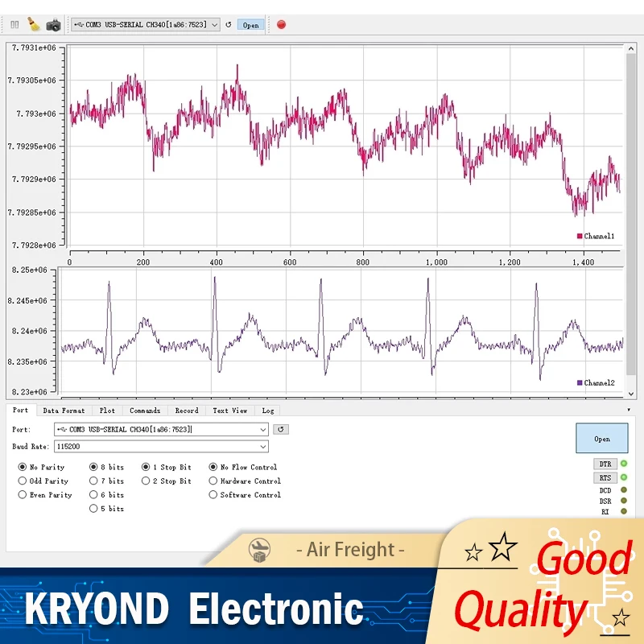Take a snapshot with the camera icon
This screenshot has height=644, width=644.
pyautogui.click(x=53, y=25)
